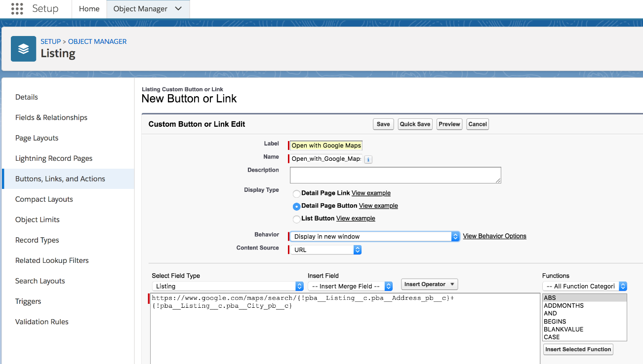Viewport: 643px width, 364px height.
Task: Click the info icon beside the Name field
Action: [368, 159]
